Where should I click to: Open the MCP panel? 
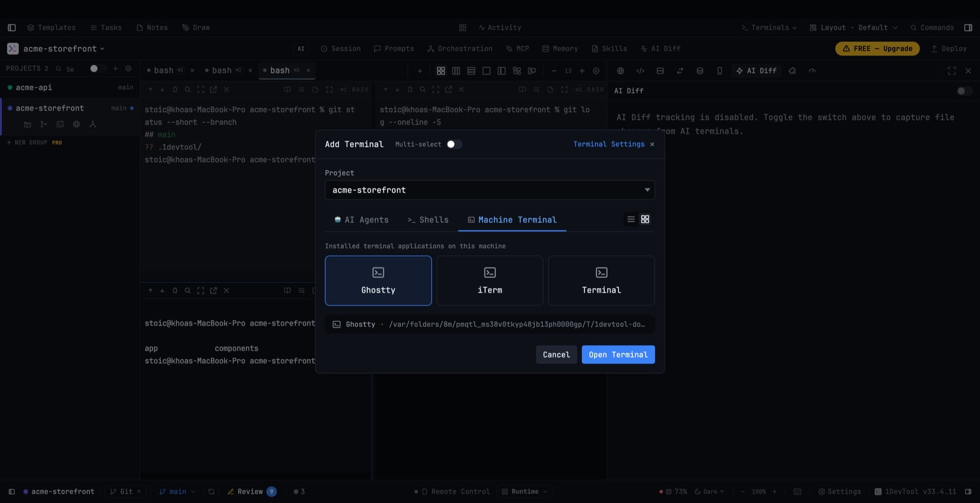(518, 49)
